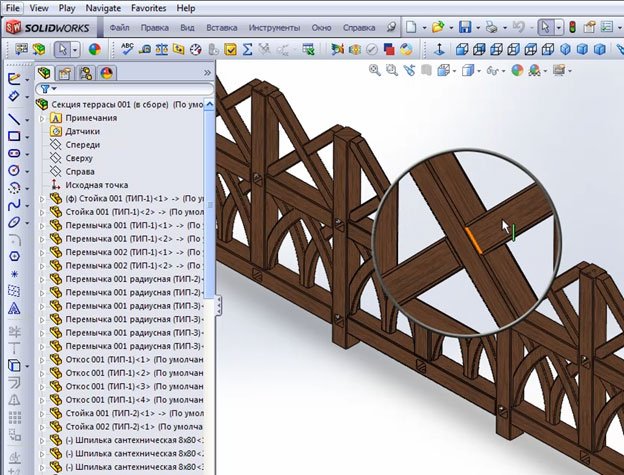Open the feature tree filter dropdown

click(48, 89)
